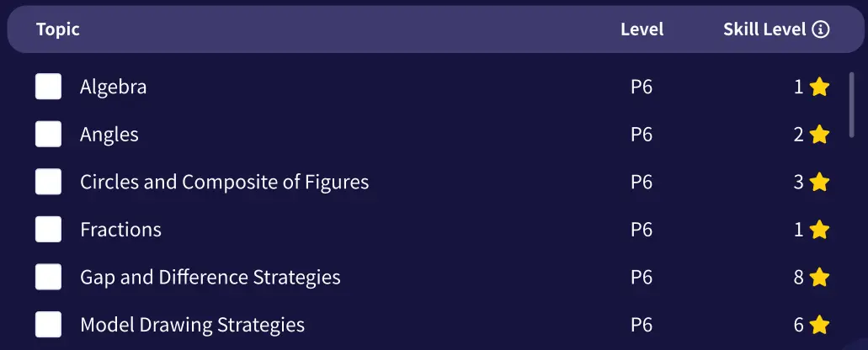The image size is (868, 350).
Task: Click the star icon in Fractions row
Action: [x=819, y=230]
